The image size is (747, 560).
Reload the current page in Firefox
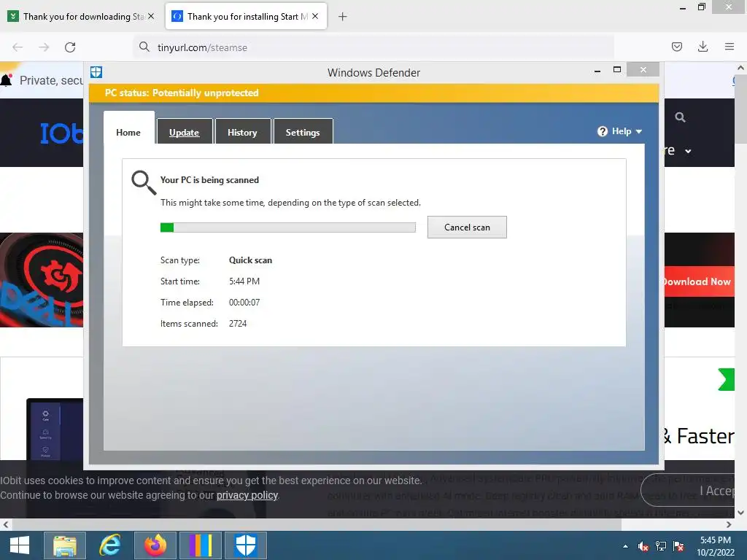point(70,47)
